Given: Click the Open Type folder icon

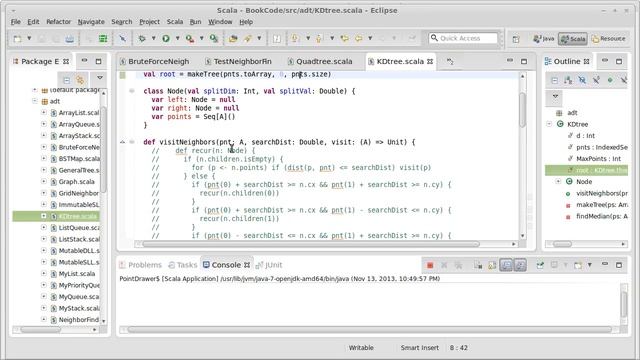Looking at the screenshot, I should point(233,38).
